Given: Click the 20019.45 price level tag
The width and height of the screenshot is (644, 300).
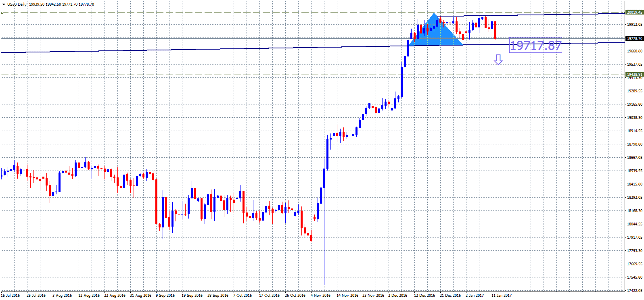Looking at the screenshot, I should pos(634,12).
